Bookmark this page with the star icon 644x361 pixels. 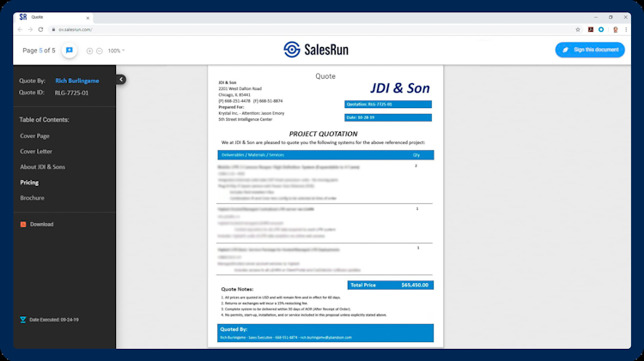[x=578, y=29]
